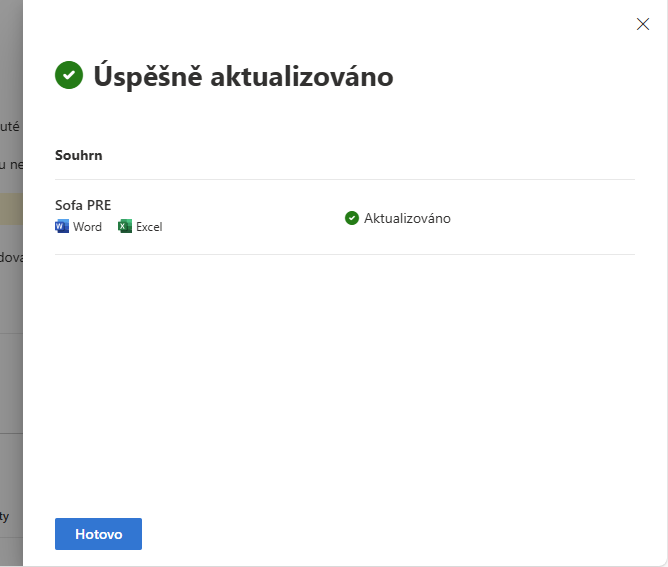Click the Word app icon

tap(62, 226)
